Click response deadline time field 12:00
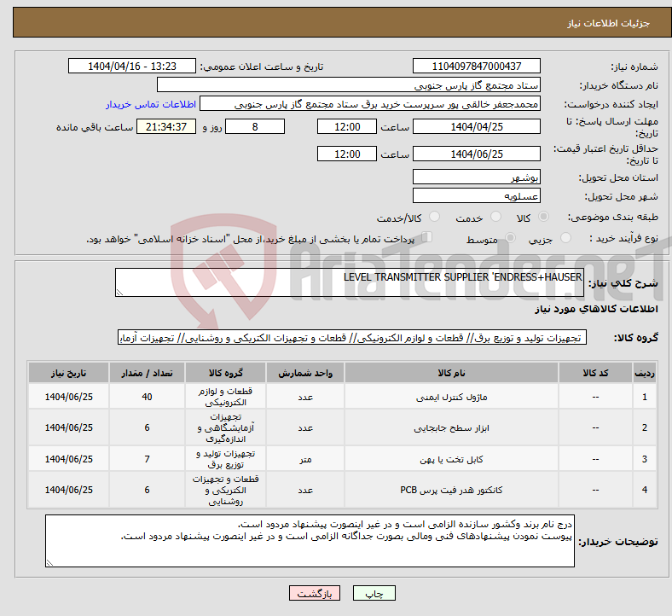The image size is (672, 616). (x=347, y=126)
